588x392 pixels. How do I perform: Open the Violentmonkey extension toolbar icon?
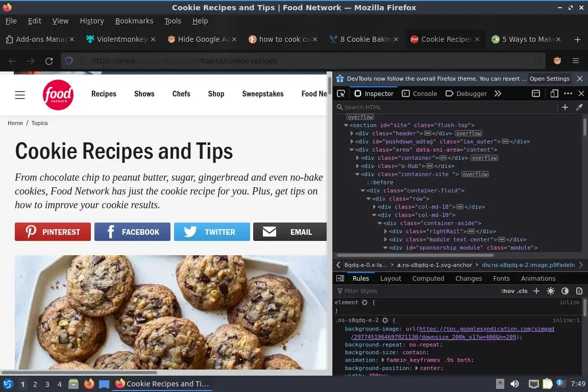coord(557,61)
